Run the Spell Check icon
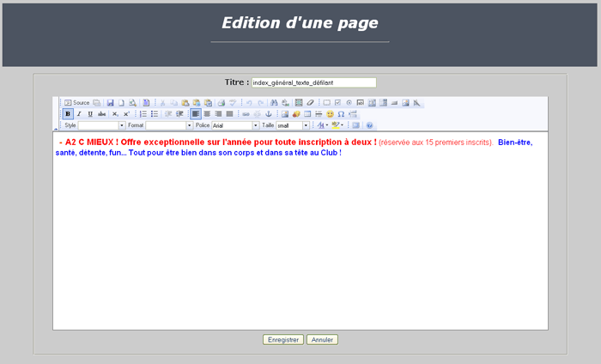 click(x=233, y=103)
